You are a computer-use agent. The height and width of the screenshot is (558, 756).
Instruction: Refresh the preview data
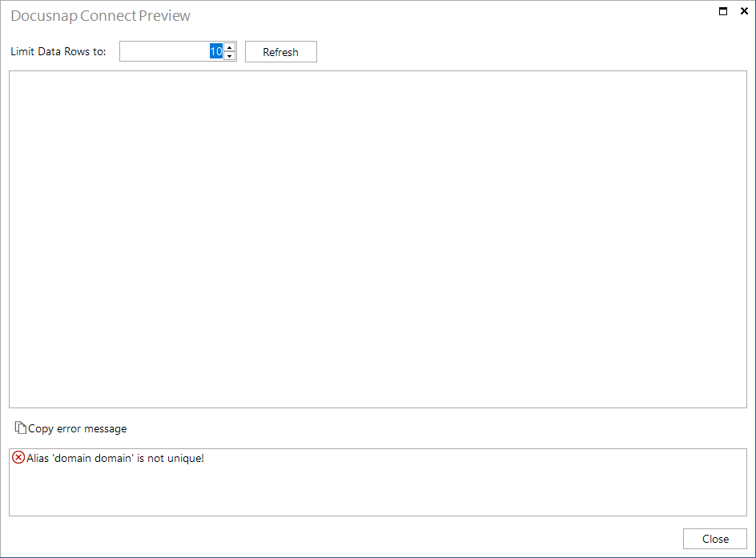pos(281,51)
